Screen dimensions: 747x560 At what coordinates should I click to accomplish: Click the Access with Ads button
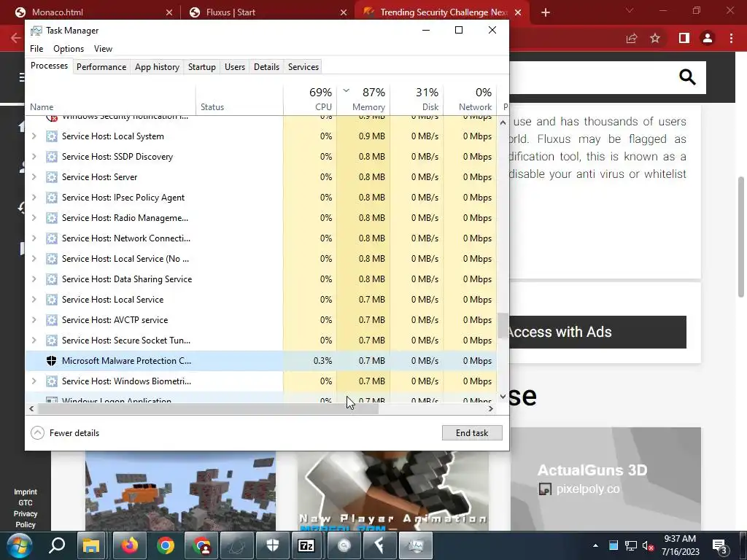coord(598,332)
